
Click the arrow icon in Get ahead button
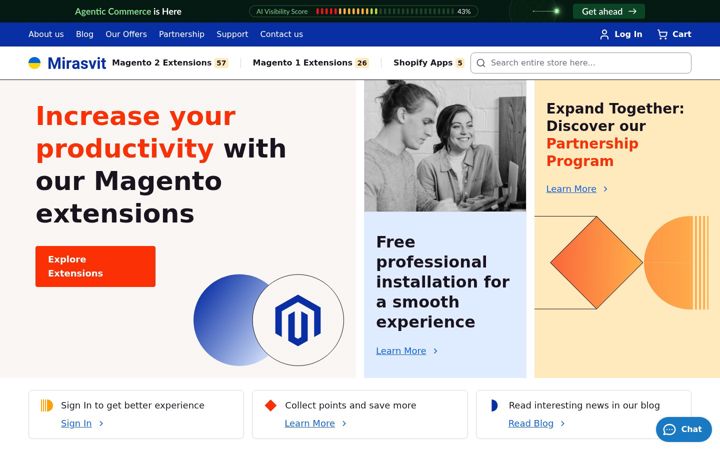pyautogui.click(x=632, y=11)
